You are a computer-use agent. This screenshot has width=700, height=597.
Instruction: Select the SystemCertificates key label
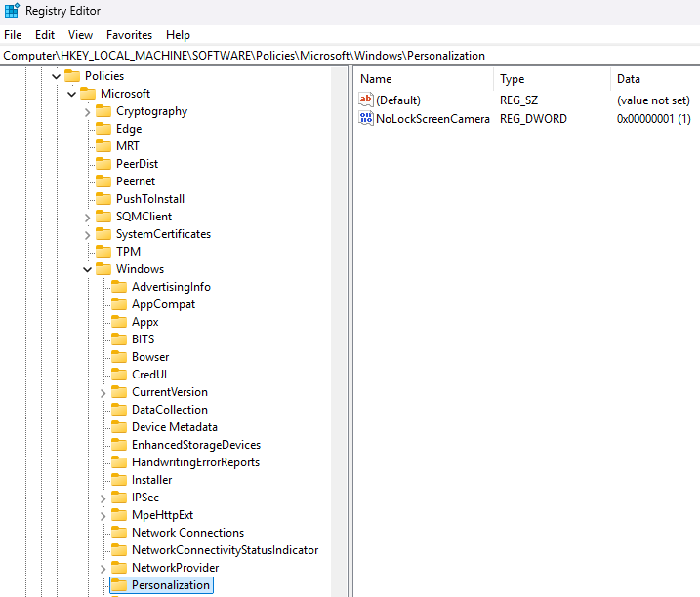point(163,234)
